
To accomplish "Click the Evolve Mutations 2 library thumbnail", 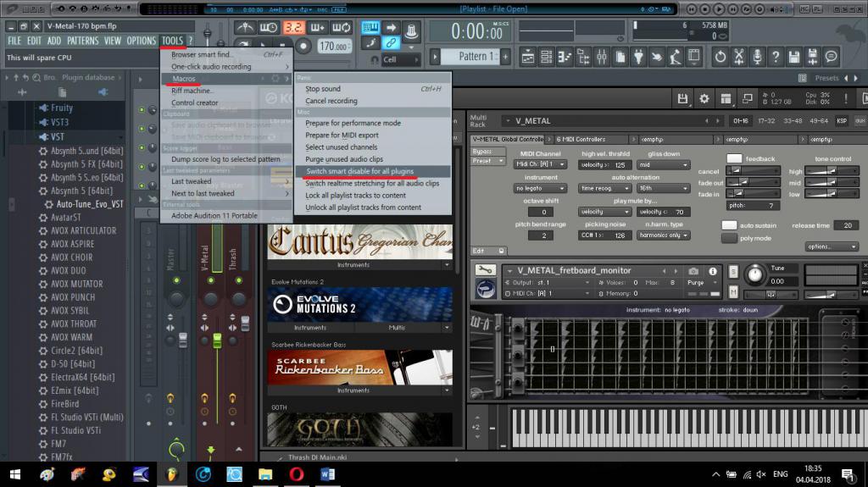I will [x=359, y=304].
